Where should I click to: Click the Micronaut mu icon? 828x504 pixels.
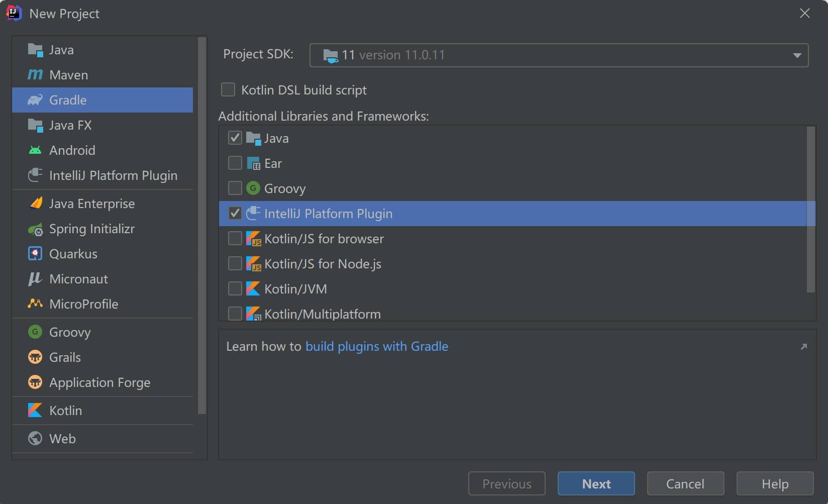coord(35,279)
